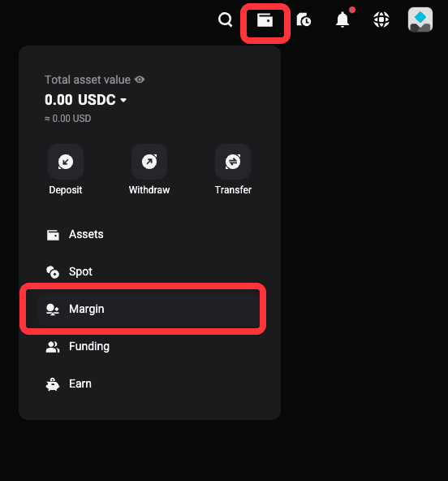This screenshot has width=448, height=481.
Task: Open language globe icon
Action: click(x=381, y=20)
